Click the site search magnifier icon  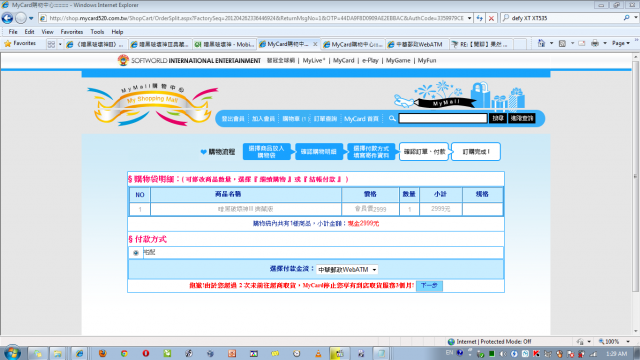pyautogui.click(x=392, y=118)
